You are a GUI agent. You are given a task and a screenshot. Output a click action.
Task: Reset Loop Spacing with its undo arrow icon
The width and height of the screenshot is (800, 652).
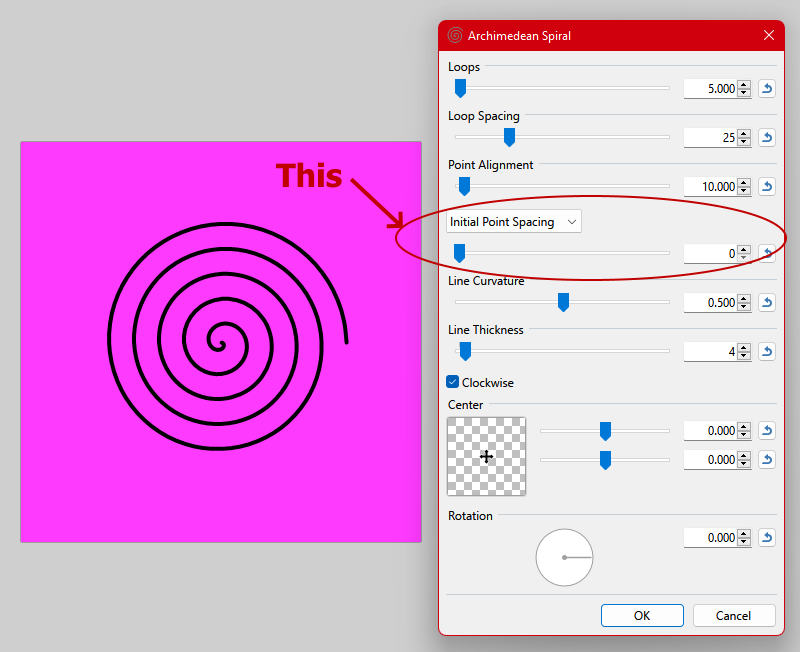coord(766,138)
